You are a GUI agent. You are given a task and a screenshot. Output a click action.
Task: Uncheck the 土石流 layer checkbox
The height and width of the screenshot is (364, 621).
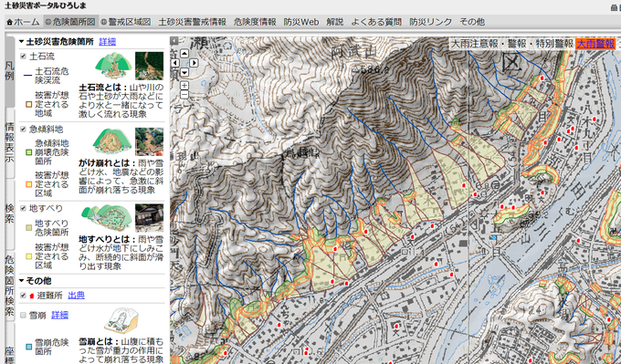coord(23,57)
